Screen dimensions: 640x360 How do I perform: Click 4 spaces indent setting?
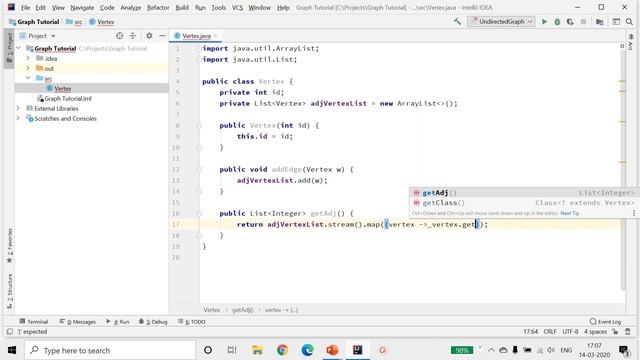(x=595, y=331)
